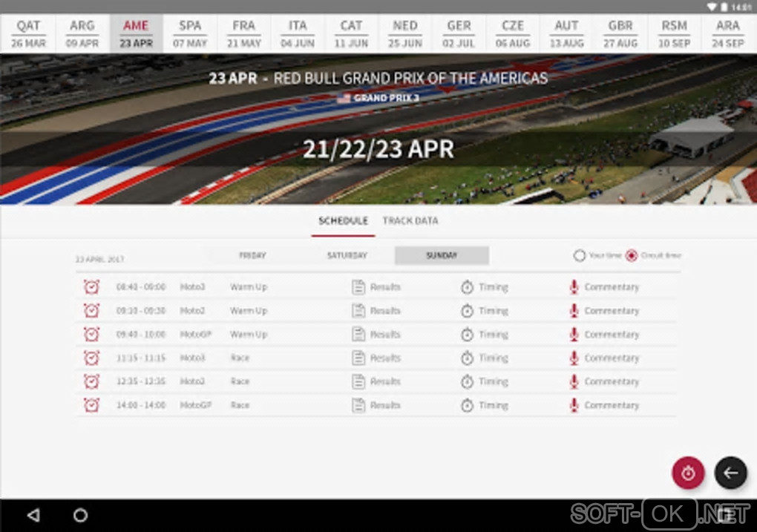This screenshot has width=757, height=532.
Task: Set alarm for the 11:15 race
Action: click(x=92, y=358)
